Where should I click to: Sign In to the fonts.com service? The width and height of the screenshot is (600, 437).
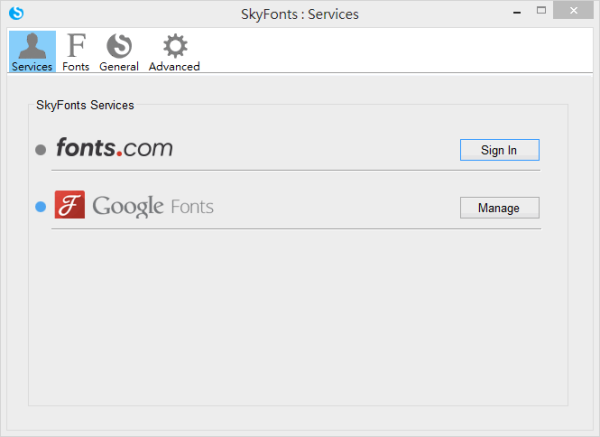[499, 150]
